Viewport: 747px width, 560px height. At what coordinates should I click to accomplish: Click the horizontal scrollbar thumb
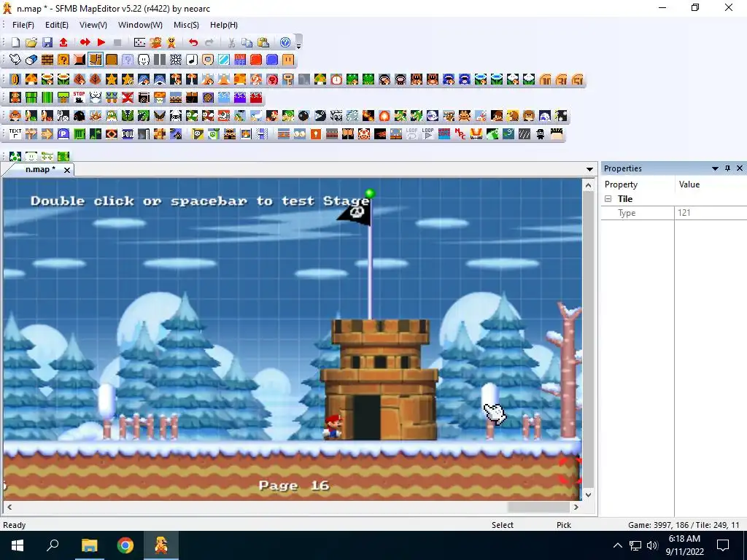pyautogui.click(x=538, y=507)
